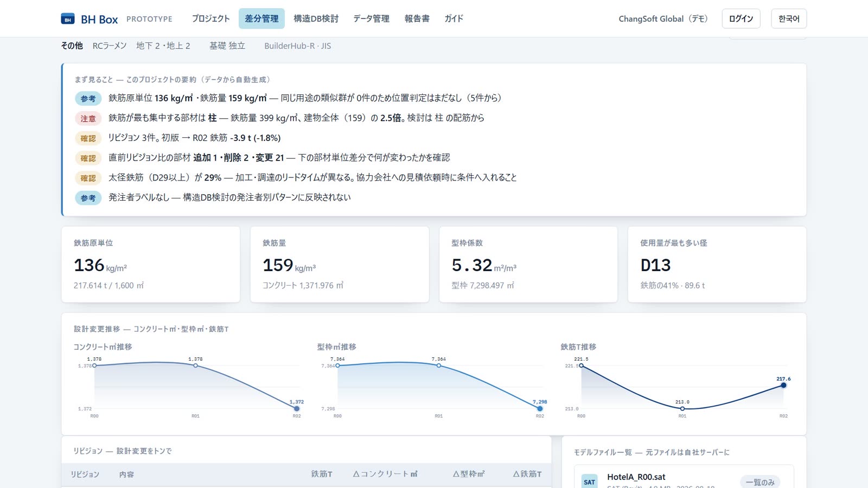
Task: Click the 参考 badge beside 発注者ラベルなし
Action: tap(88, 198)
